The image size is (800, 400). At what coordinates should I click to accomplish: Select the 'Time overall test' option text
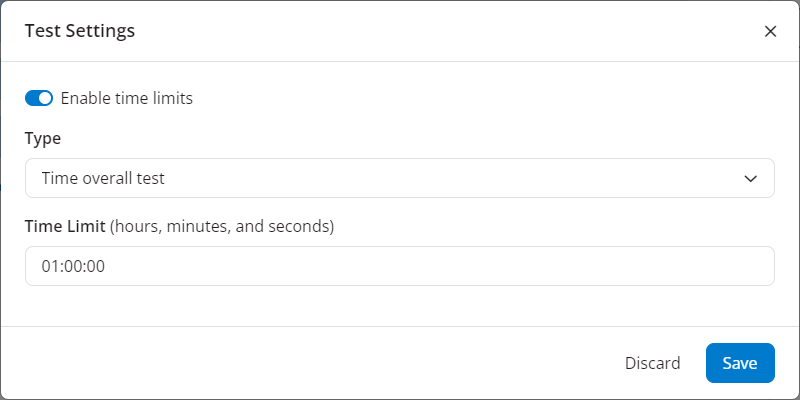pyautogui.click(x=103, y=178)
